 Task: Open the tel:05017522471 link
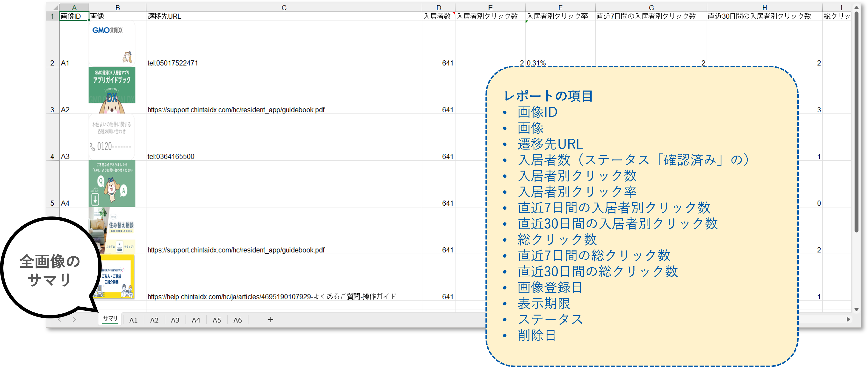(173, 63)
